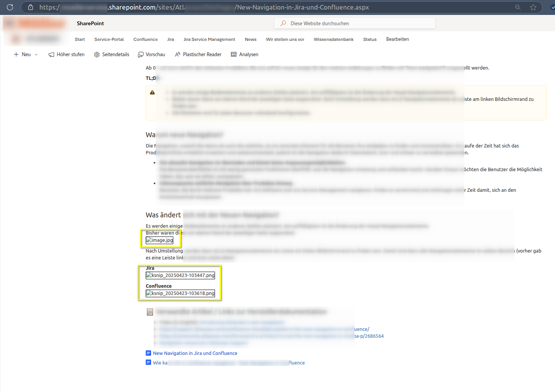The width and height of the screenshot is (555, 392).
Task: Click the plus icon next to Neu
Action: tap(16, 55)
